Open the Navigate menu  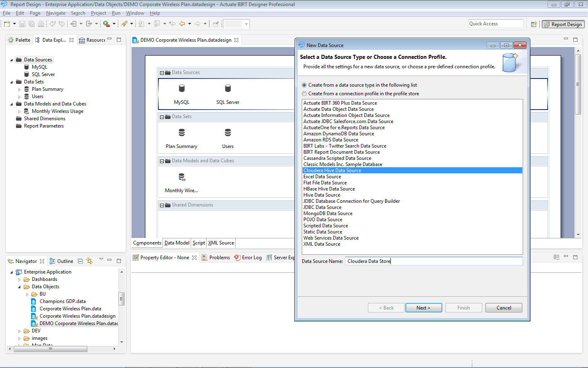pyautogui.click(x=56, y=13)
